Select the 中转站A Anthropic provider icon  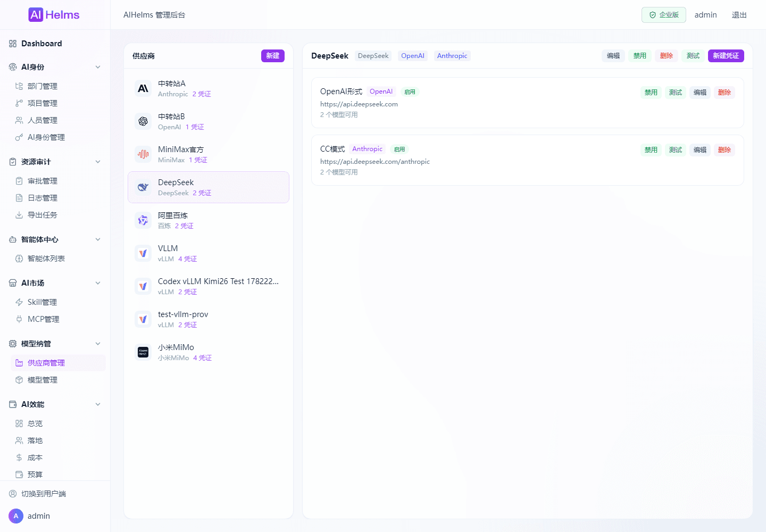pos(143,88)
